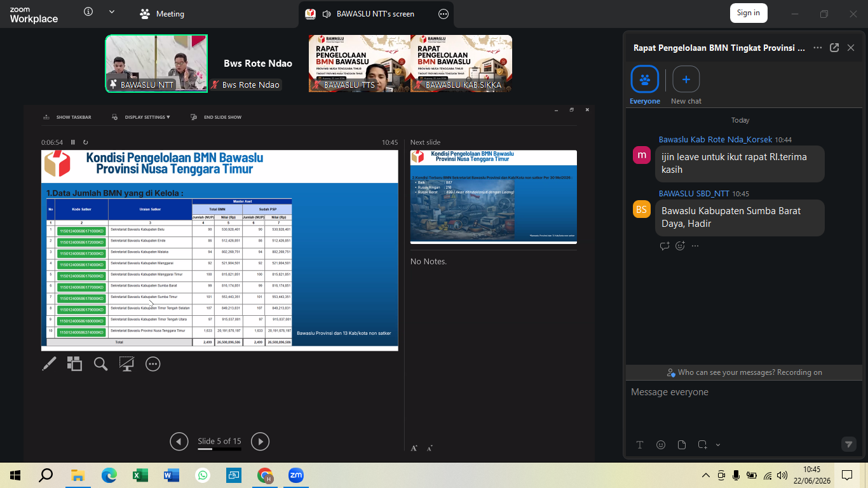Click the emoji icon in chat toolbar

tap(661, 445)
